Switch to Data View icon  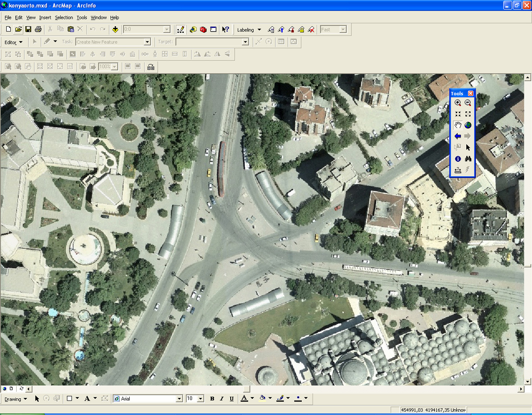5,388
